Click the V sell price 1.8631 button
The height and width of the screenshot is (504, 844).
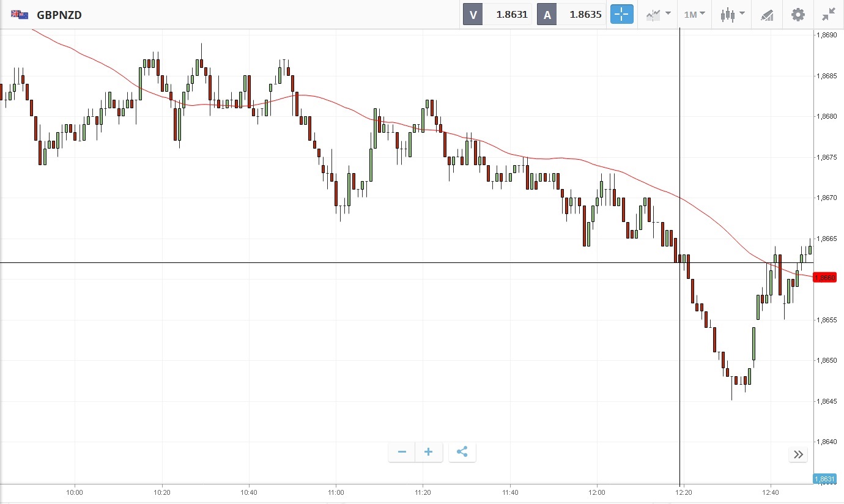(497, 15)
